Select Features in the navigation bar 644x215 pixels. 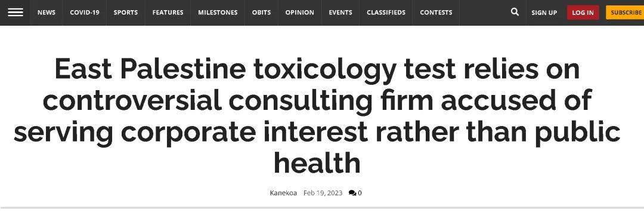168,13
